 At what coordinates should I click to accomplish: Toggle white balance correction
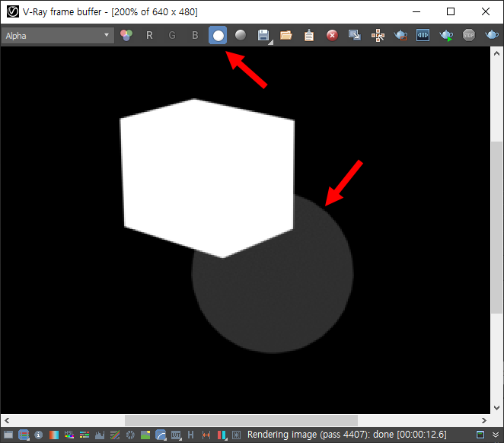[x=54, y=435]
